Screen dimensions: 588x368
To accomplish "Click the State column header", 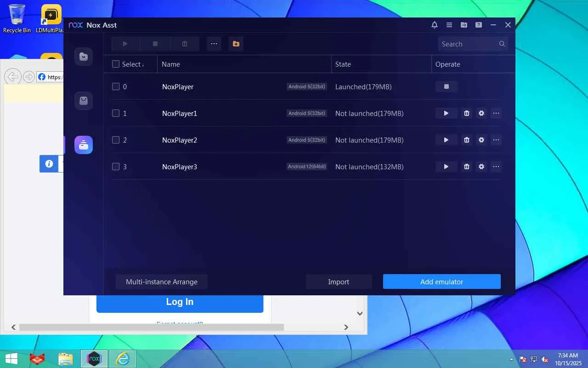I will (343, 64).
